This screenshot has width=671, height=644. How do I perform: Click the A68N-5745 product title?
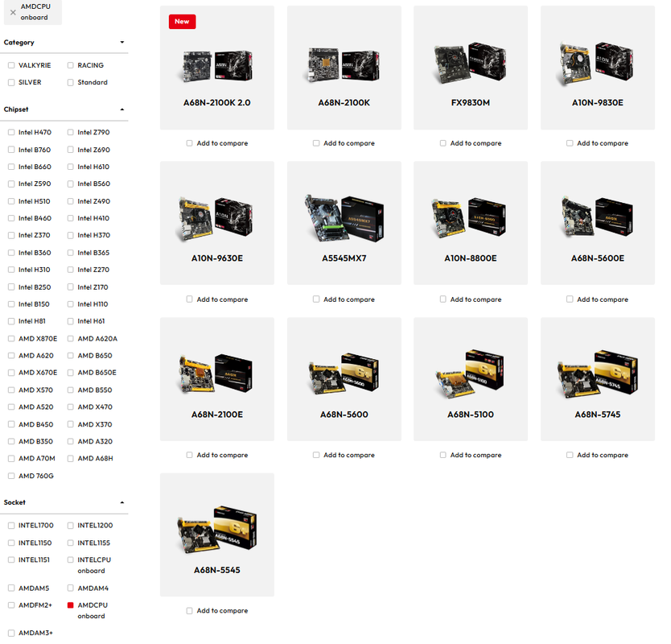[598, 415]
